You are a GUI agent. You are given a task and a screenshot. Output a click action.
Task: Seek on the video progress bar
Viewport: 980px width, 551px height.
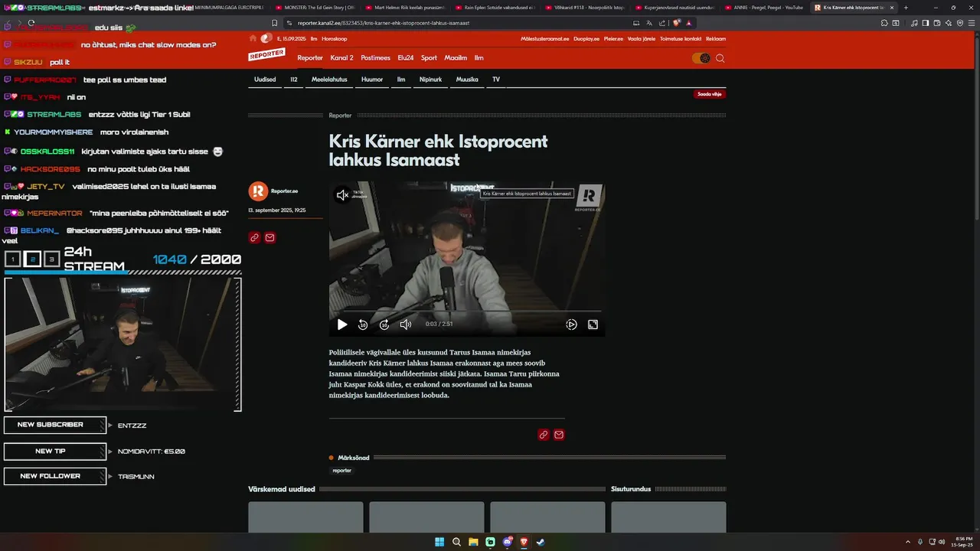[467, 311]
